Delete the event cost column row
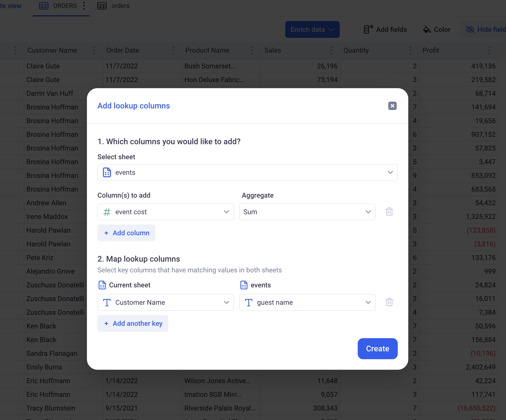 pyautogui.click(x=389, y=212)
